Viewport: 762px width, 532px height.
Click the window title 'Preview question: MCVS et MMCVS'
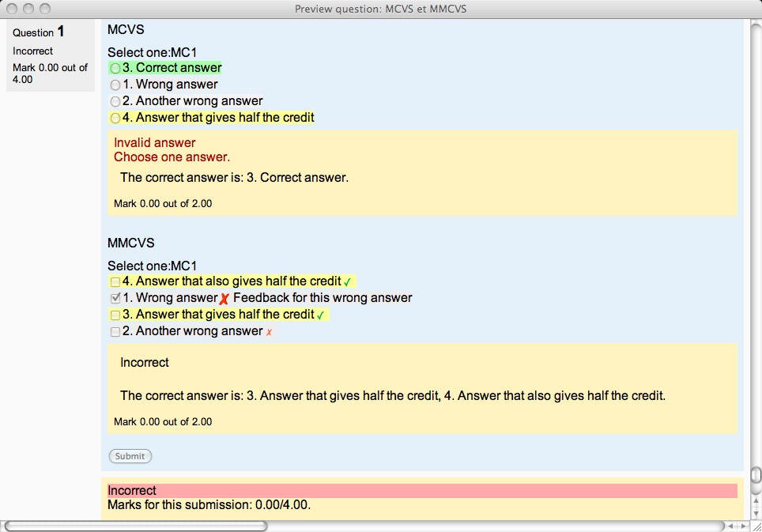click(380, 9)
